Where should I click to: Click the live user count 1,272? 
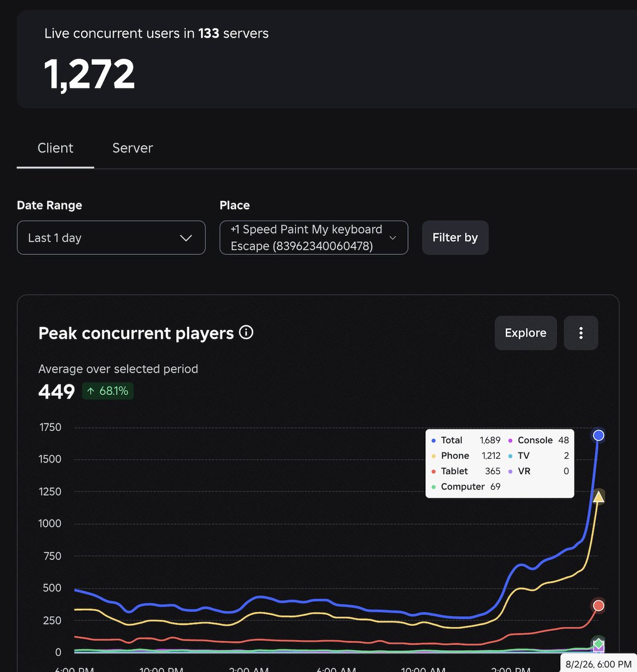point(90,74)
